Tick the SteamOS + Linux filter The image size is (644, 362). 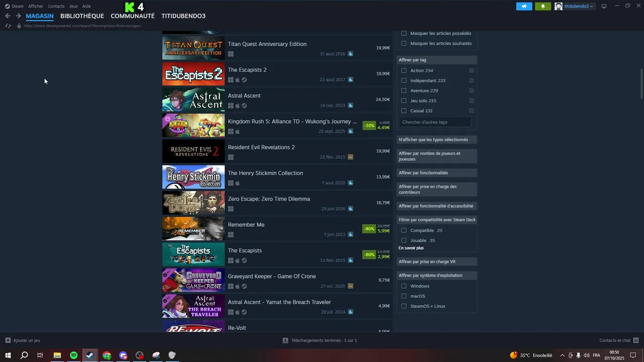click(x=404, y=306)
